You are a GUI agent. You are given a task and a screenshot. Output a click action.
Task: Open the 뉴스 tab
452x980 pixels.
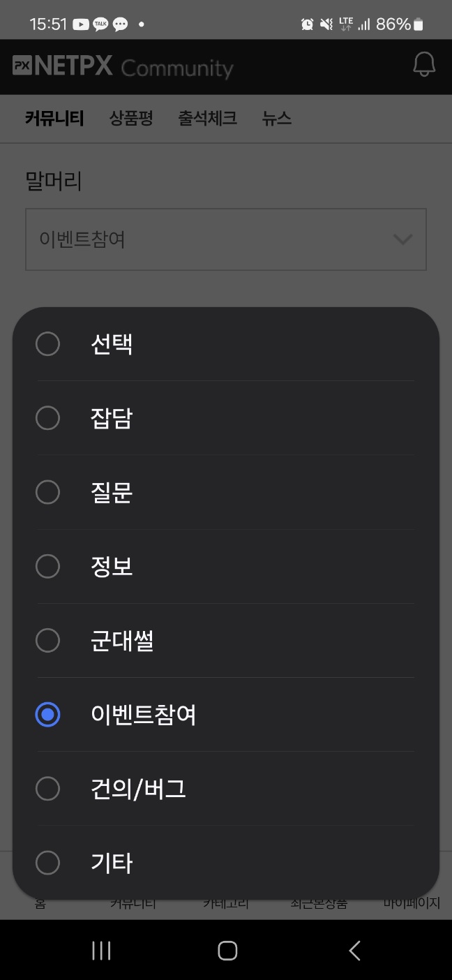pyautogui.click(x=277, y=119)
